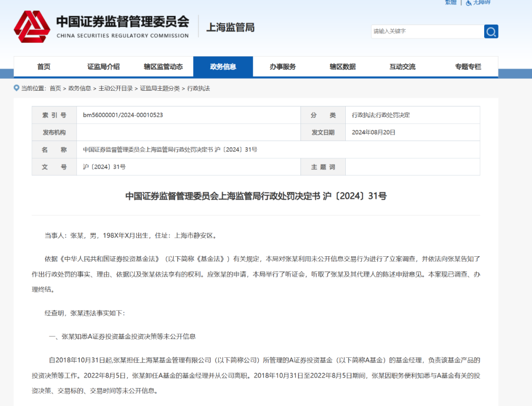Image resolution: width=532 pixels, height=406 pixels.
Task: Click 政务信息 in the breadcrumb path
Action: [80, 89]
